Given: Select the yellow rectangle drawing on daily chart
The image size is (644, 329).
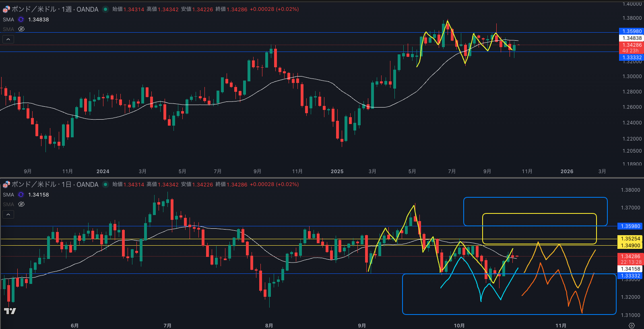Looking at the screenshot, I should click(539, 214).
